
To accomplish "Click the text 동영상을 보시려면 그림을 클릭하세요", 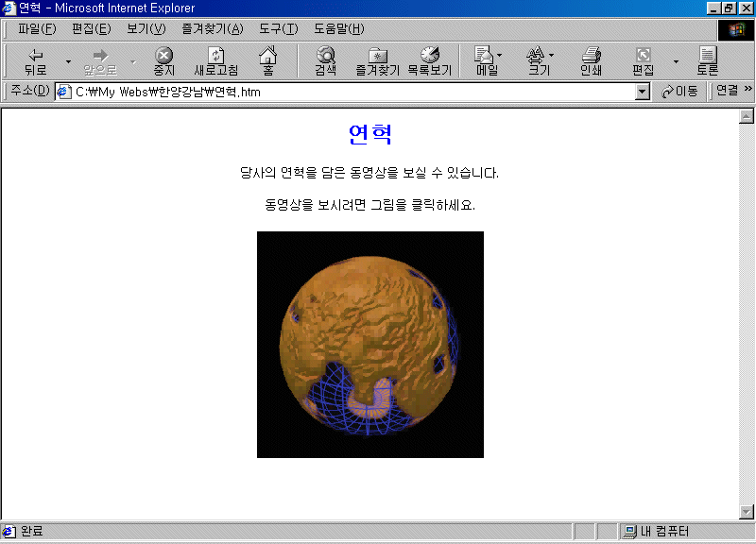I will pos(369,205).
